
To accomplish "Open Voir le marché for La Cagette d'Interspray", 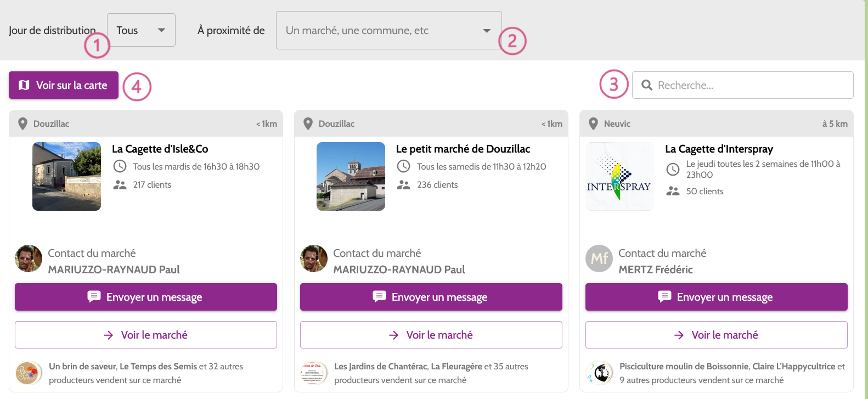I will coord(716,335).
